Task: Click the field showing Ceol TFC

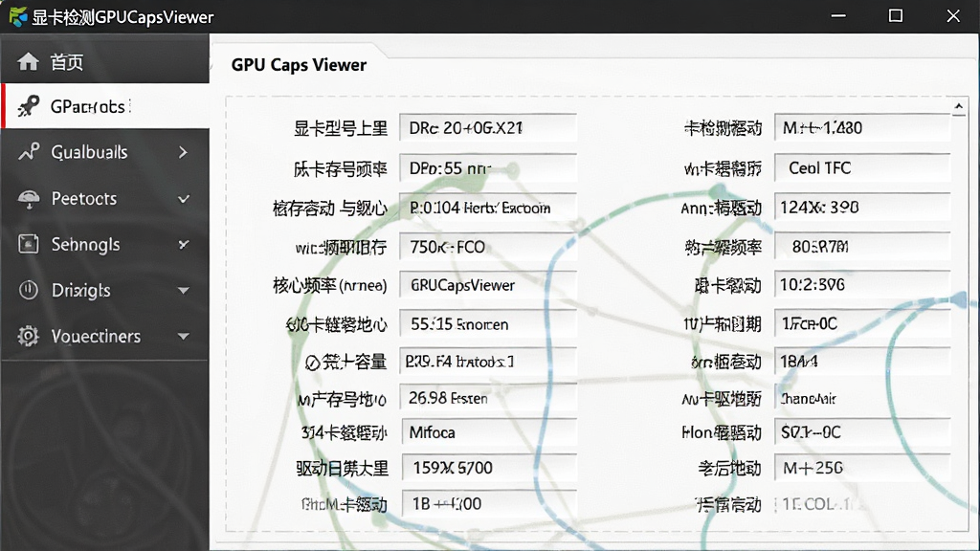Action: (x=862, y=167)
